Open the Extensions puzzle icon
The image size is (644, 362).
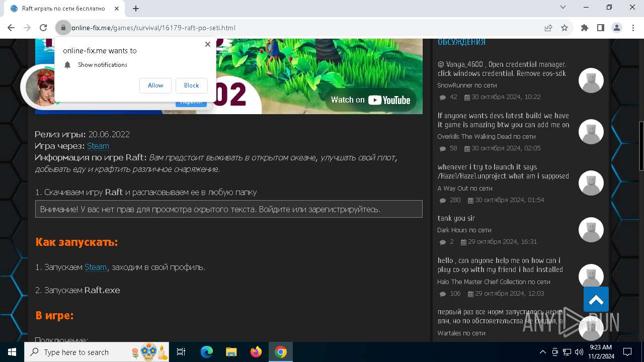(585, 28)
